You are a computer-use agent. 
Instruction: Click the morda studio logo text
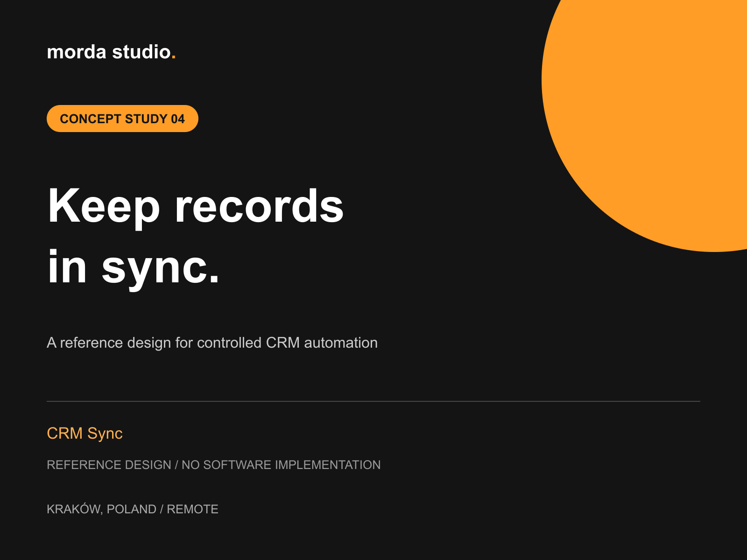111,52
